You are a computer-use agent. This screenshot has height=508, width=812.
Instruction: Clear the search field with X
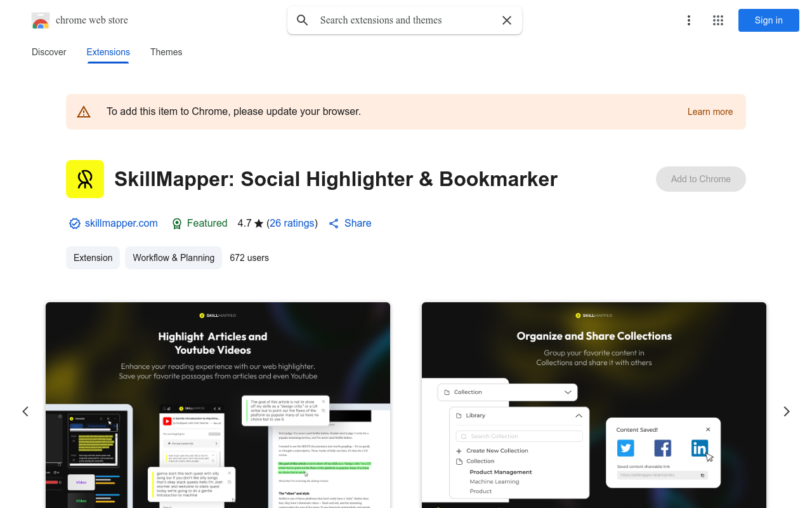(x=507, y=20)
